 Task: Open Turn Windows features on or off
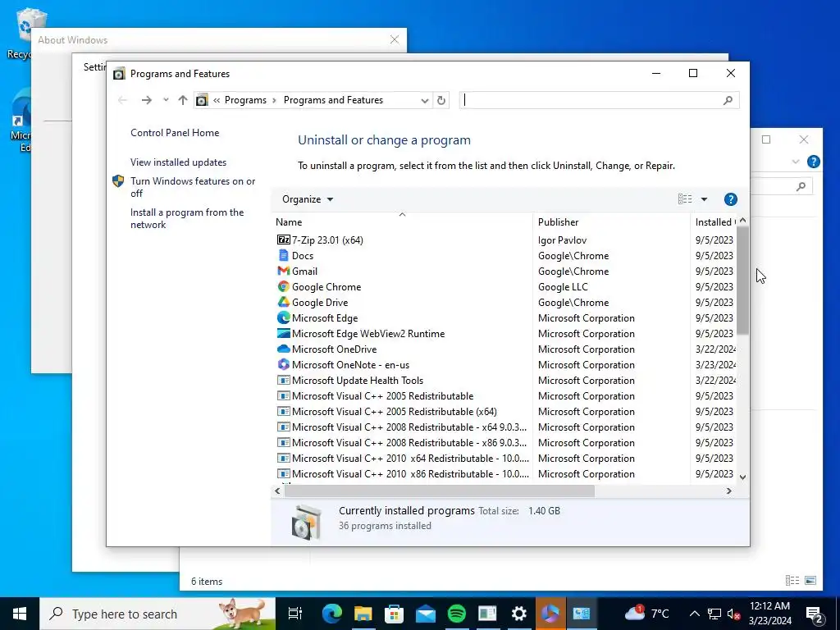193,187
